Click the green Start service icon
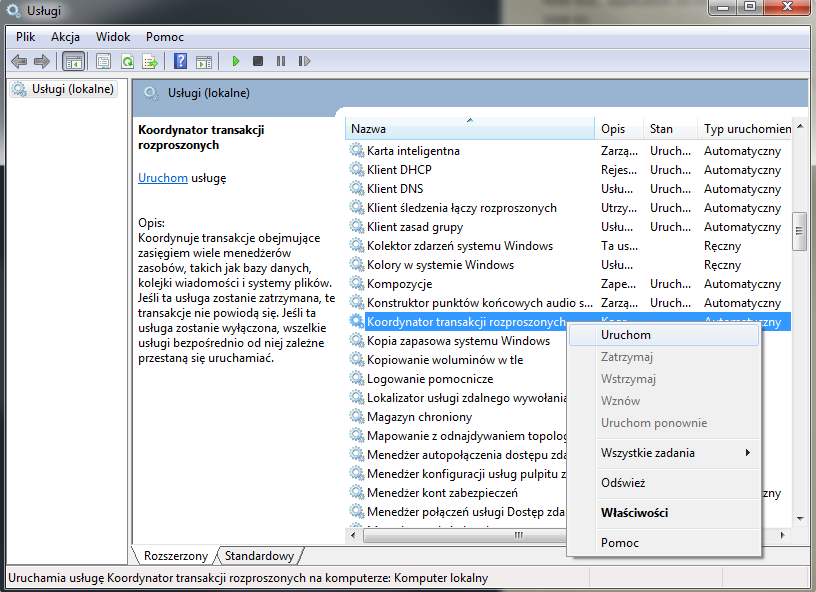816x592 pixels. pyautogui.click(x=235, y=61)
